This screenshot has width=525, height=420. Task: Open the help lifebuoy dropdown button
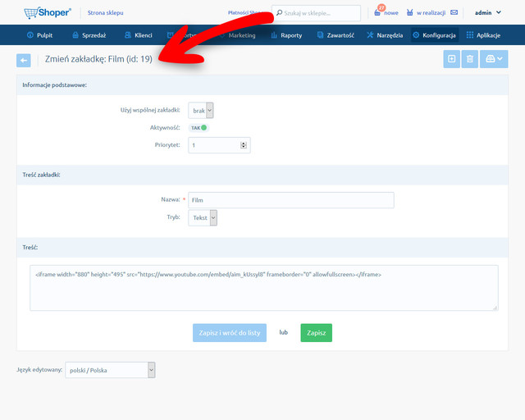point(494,59)
